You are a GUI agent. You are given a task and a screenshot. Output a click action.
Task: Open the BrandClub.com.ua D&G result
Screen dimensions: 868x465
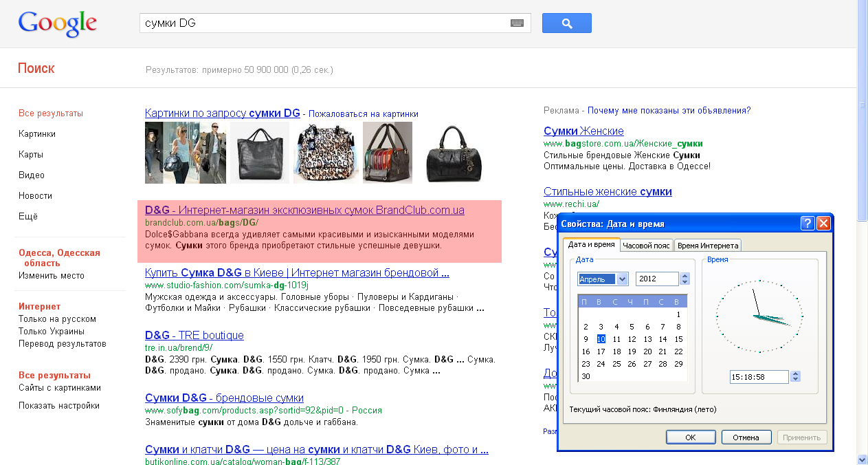click(x=304, y=210)
